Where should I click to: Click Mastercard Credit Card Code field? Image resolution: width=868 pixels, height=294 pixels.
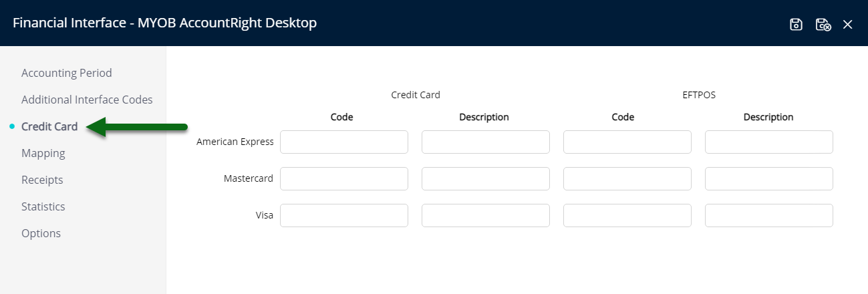344,178
